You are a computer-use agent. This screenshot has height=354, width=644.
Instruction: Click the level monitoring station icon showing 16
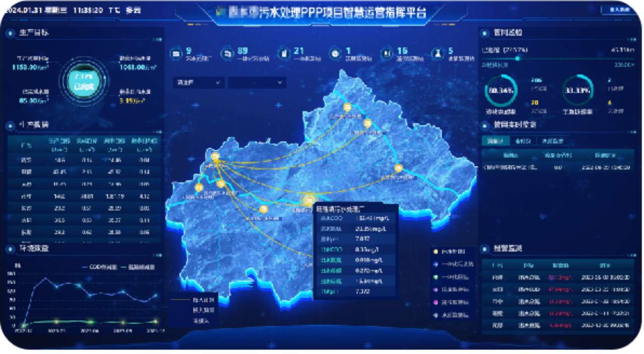coord(386,53)
